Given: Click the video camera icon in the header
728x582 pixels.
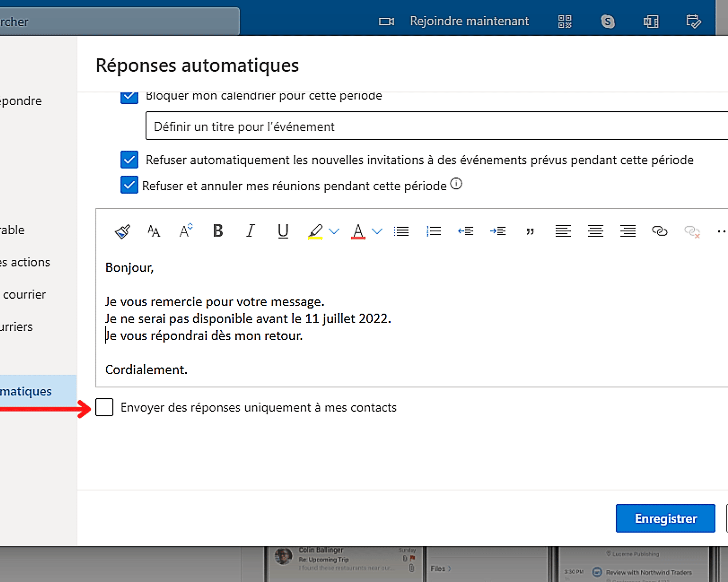Looking at the screenshot, I should pyautogui.click(x=386, y=21).
